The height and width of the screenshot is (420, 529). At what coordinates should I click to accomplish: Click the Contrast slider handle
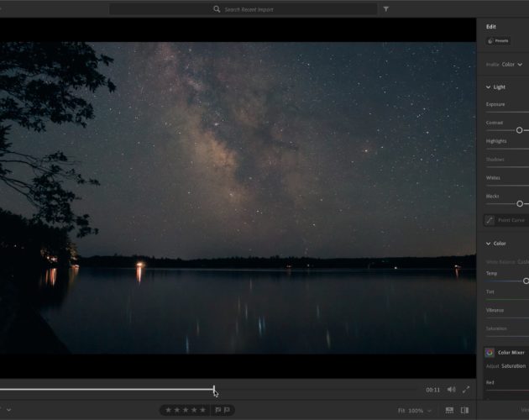[519, 130]
